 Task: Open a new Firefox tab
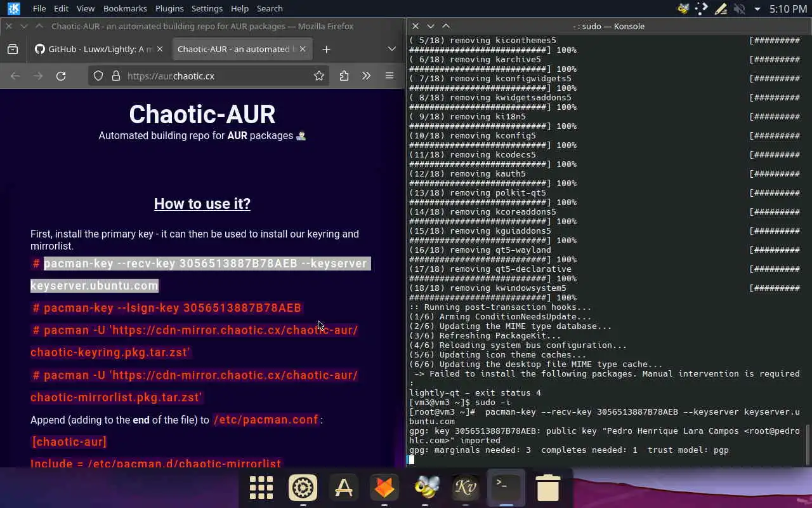[326, 49]
